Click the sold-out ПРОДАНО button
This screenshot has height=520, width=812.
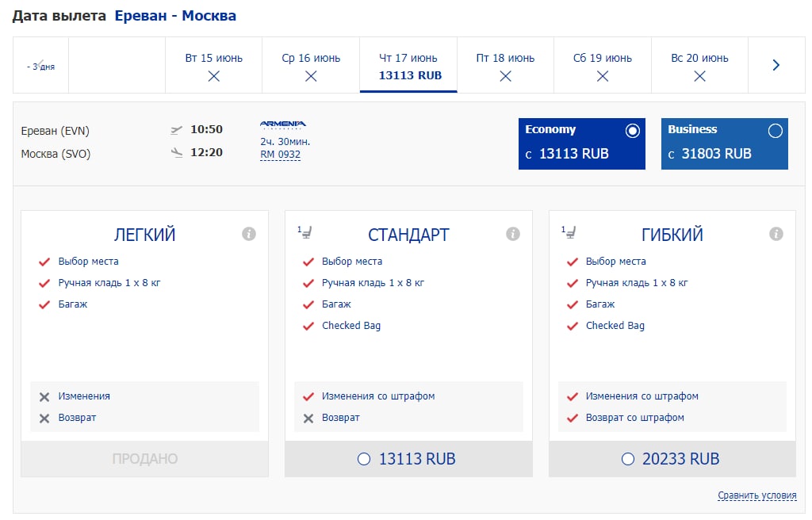tap(145, 459)
